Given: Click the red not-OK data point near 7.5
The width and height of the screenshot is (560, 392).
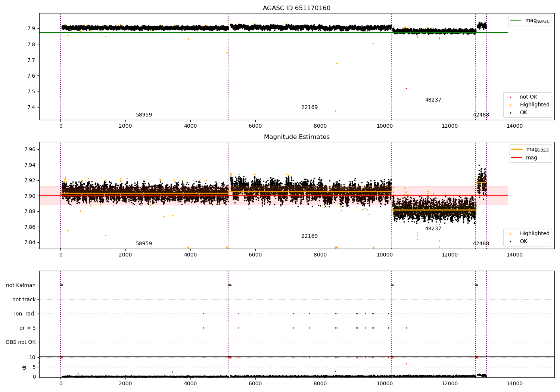Looking at the screenshot, I should 406,88.
